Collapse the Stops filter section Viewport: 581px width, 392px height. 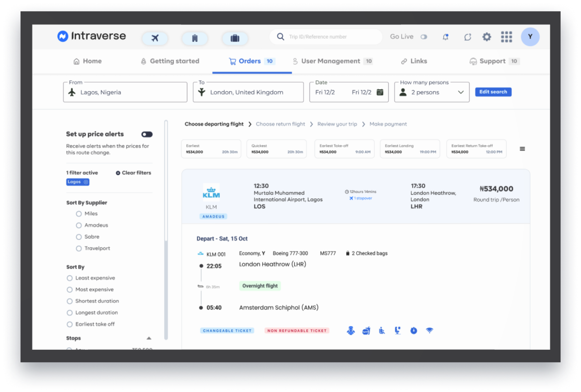[x=149, y=338]
